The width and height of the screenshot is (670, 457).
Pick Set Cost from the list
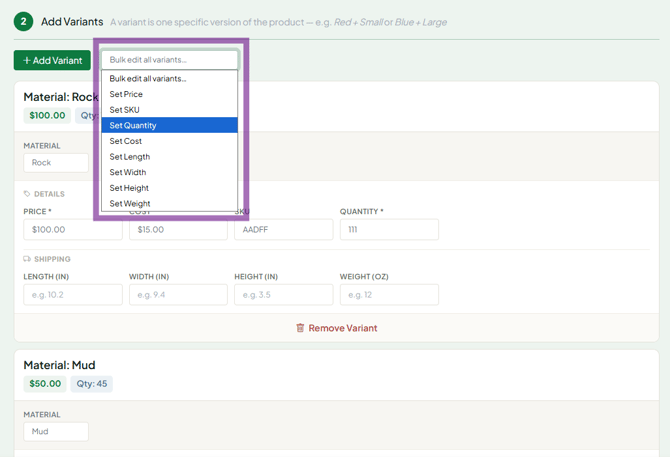coord(169,141)
